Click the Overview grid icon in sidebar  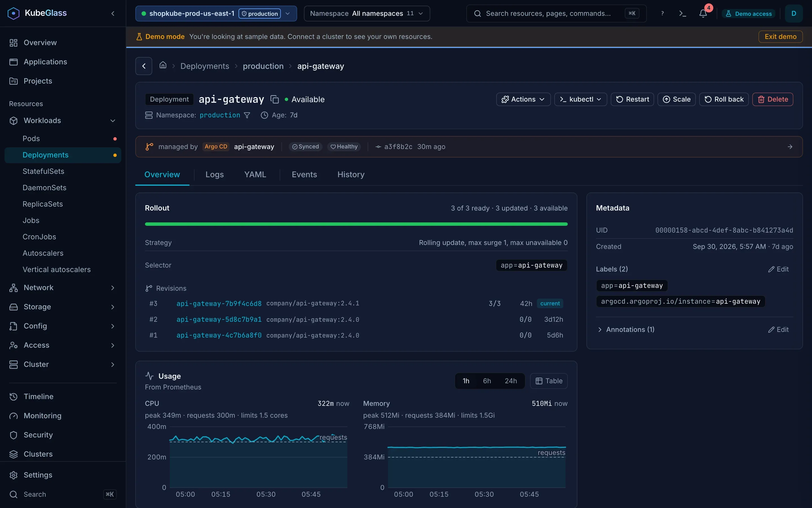14,43
